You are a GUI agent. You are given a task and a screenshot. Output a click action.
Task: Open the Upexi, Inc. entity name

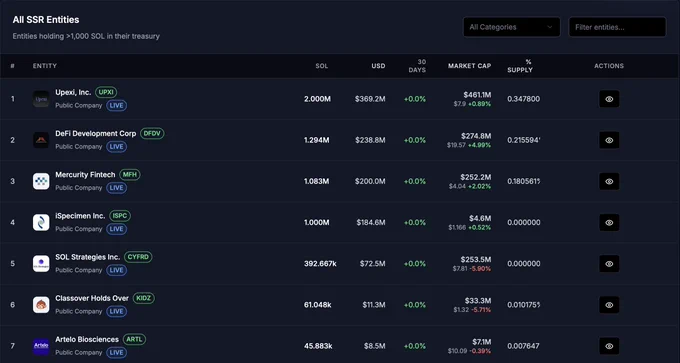pyautogui.click(x=73, y=92)
